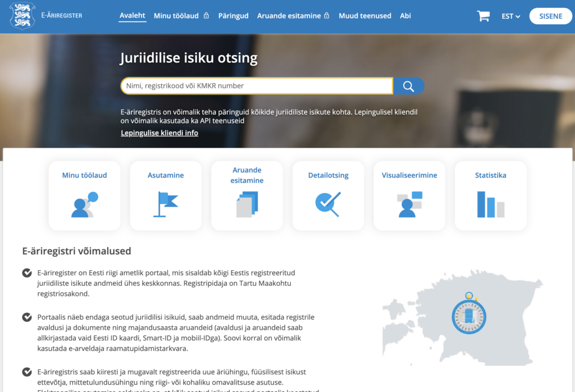The width and height of the screenshot is (575, 392).
Task: Open the Asutamine card title
Action: click(166, 175)
